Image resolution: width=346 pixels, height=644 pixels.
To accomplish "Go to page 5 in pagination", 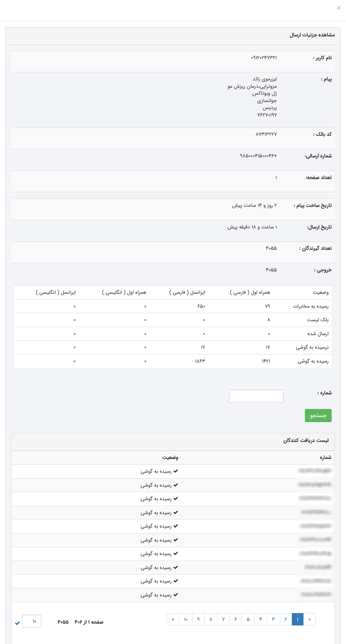I will click(x=248, y=619).
